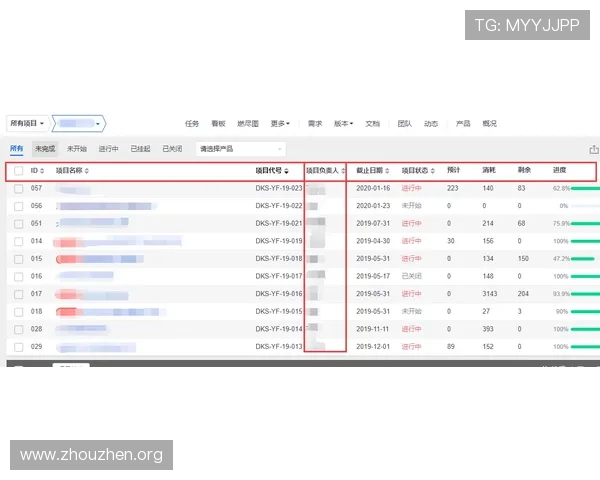Sort by 项目代号 column arrows

(x=286, y=171)
